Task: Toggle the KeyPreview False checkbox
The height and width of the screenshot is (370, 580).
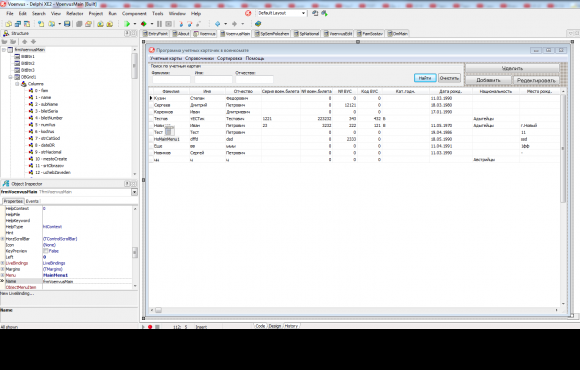Action: coord(45,251)
